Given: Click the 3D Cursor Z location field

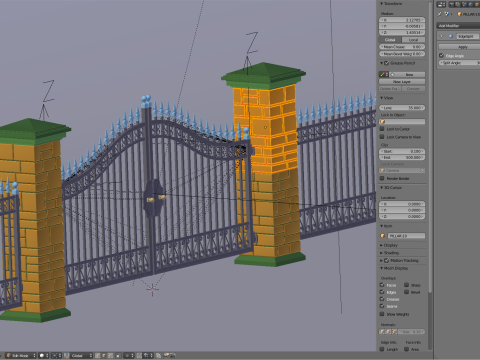Looking at the screenshot, I should 402,217.
